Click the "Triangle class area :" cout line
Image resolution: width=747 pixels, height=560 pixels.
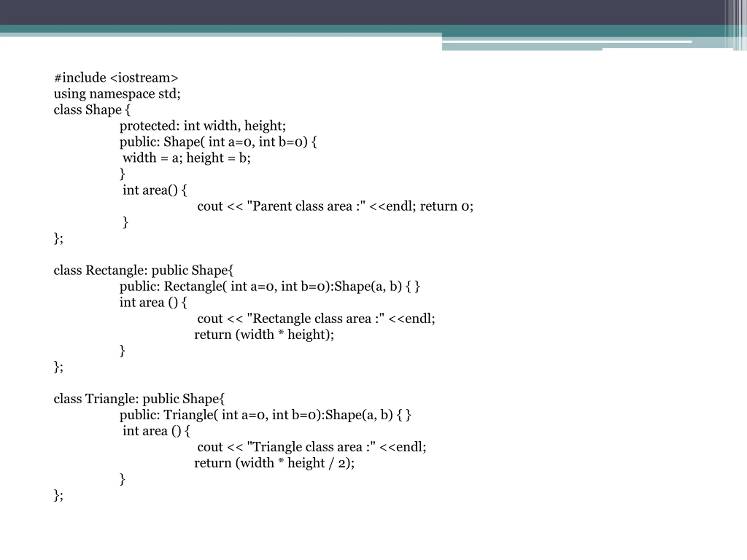[x=312, y=447]
